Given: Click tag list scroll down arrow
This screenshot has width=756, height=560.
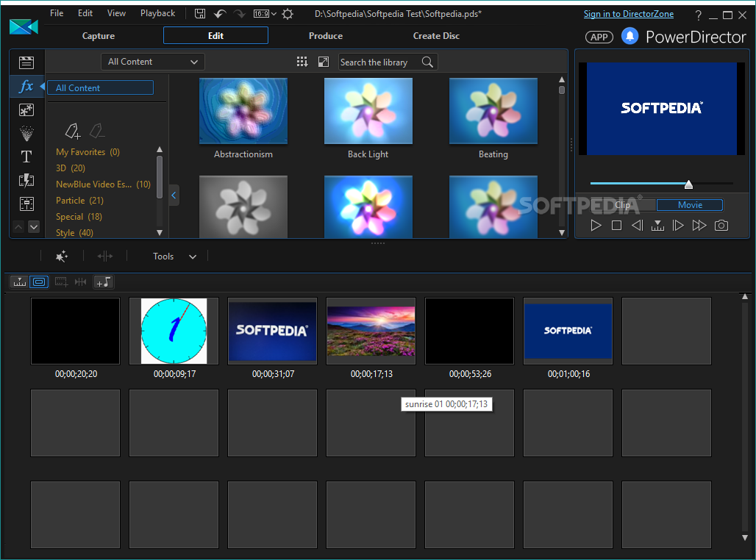Looking at the screenshot, I should click(x=160, y=233).
